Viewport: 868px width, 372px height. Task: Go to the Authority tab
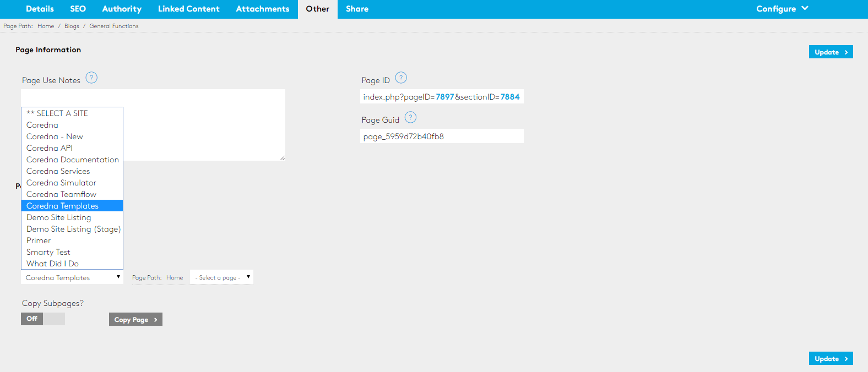click(122, 9)
